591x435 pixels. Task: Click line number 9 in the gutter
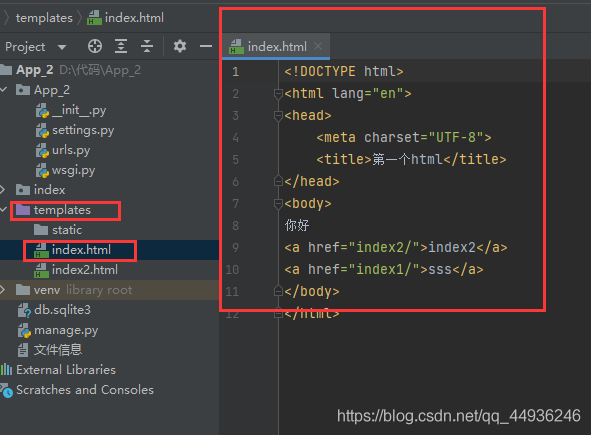236,248
